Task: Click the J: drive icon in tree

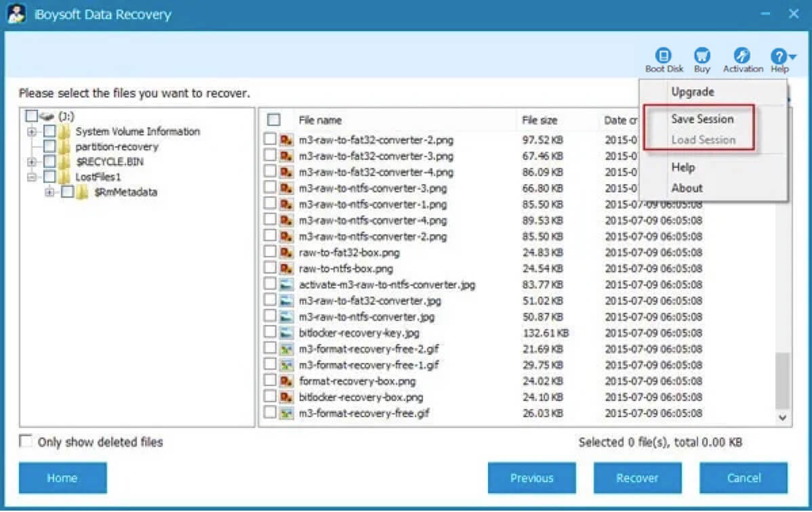Action: pos(47,116)
